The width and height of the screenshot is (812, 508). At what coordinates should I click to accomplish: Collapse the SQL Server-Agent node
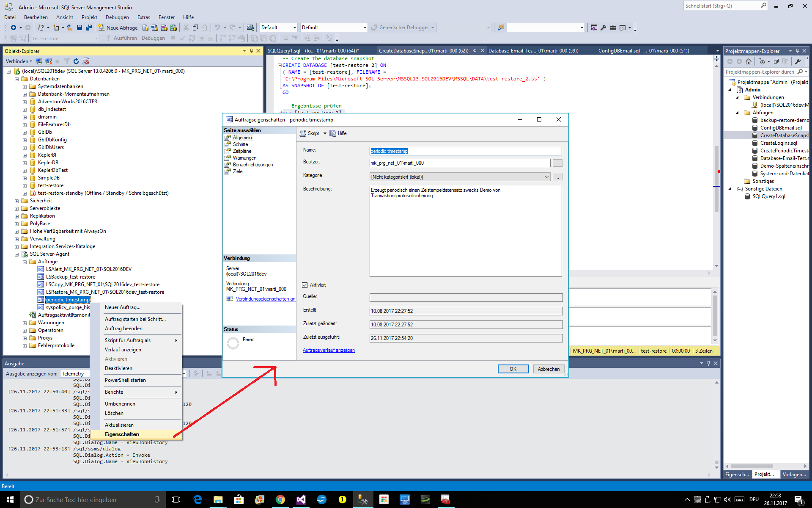tap(16, 254)
